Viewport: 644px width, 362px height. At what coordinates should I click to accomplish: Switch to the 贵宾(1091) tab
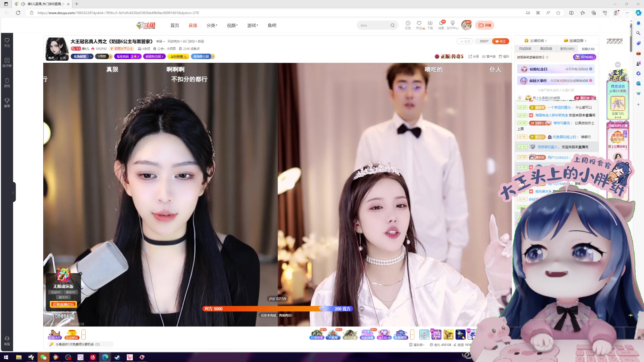pyautogui.click(x=567, y=49)
